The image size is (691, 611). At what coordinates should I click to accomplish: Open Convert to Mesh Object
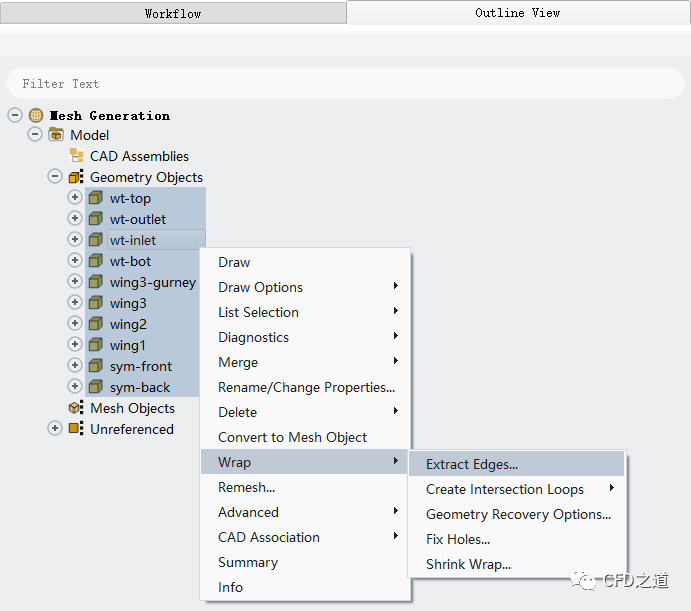tap(292, 437)
